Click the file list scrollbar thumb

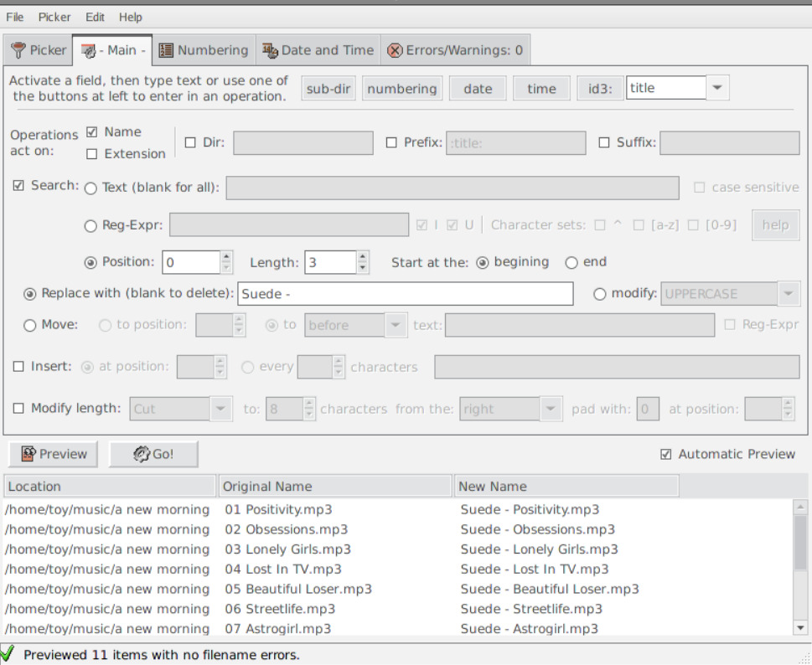(800, 541)
